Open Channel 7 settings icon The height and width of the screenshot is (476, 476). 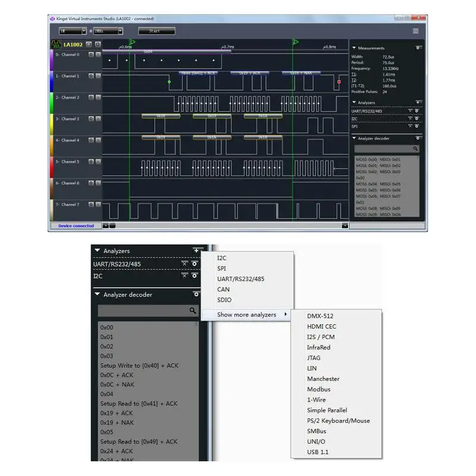click(x=91, y=204)
